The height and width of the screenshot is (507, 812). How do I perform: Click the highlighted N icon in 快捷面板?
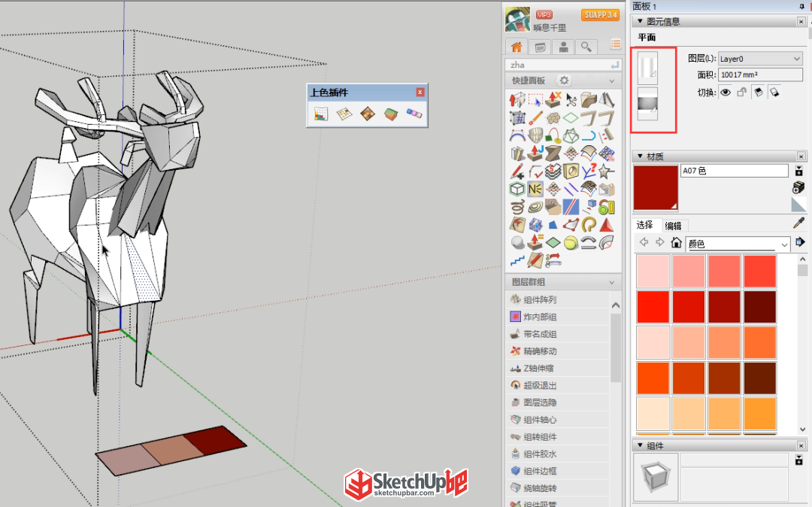[x=535, y=189]
